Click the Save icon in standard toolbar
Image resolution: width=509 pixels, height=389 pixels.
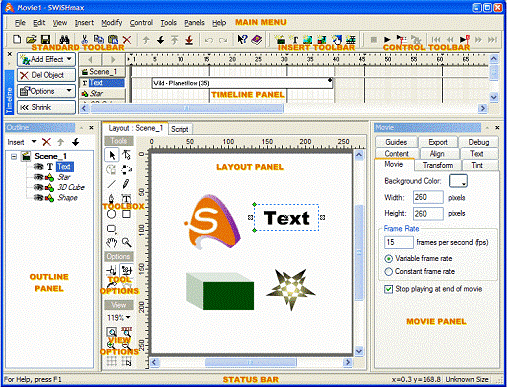45,39
